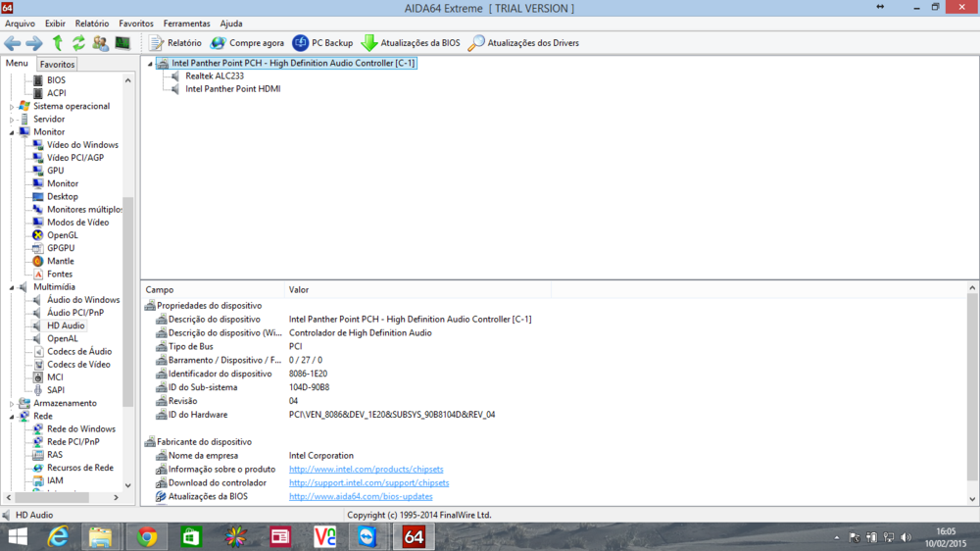The image size is (980, 551).
Task: Select OpenGL in the Monitor tree
Action: tap(62, 235)
